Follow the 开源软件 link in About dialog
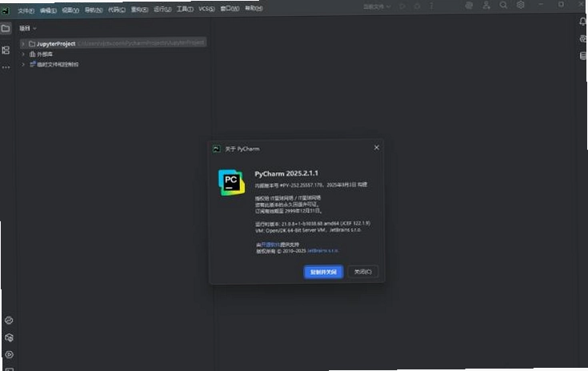588x371 pixels. (x=270, y=245)
